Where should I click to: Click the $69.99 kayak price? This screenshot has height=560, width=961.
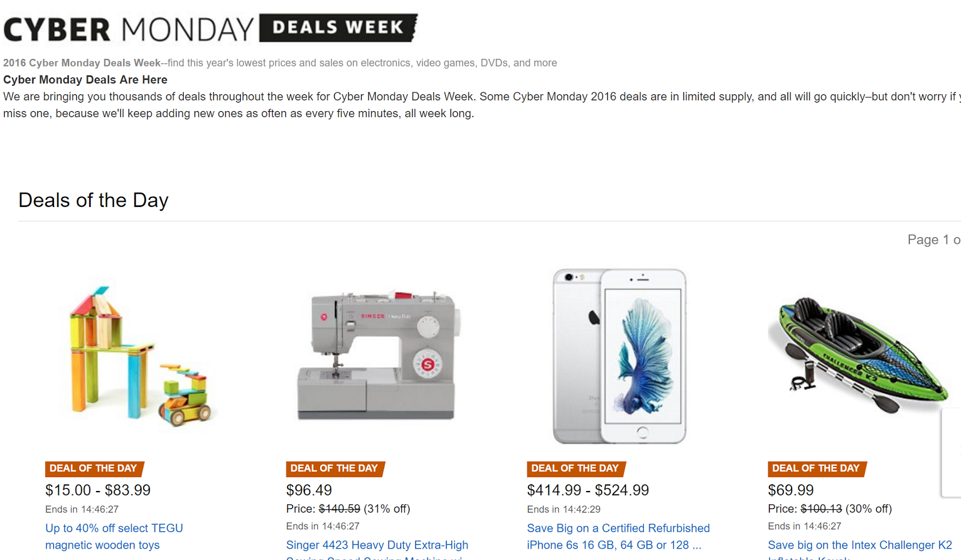click(x=790, y=490)
